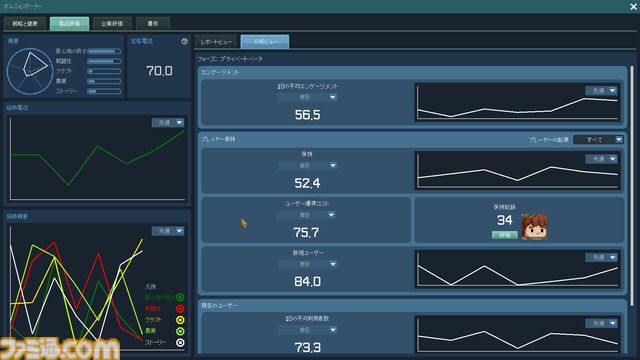Viewport: 640px width, 360px height.
Task: Click the help question-mark icon beside the 70.0 score
Action: 184,41
